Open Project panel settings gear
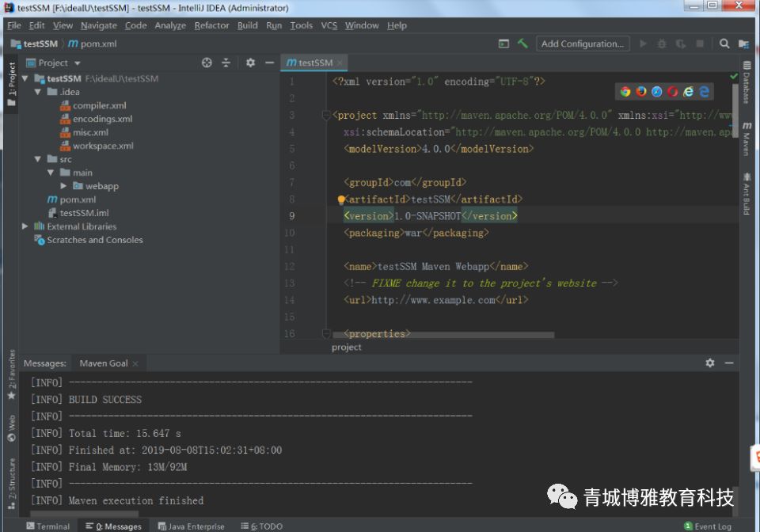 (250, 63)
